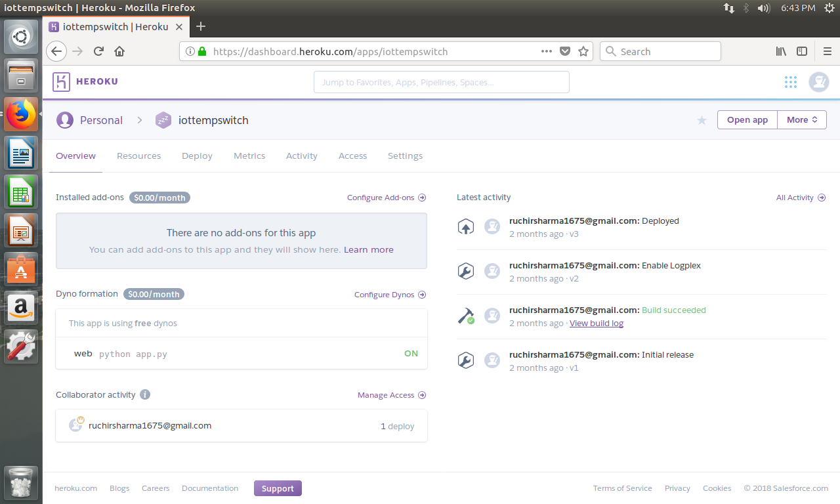
Task: Show the Firefox Library
Action: [781, 51]
